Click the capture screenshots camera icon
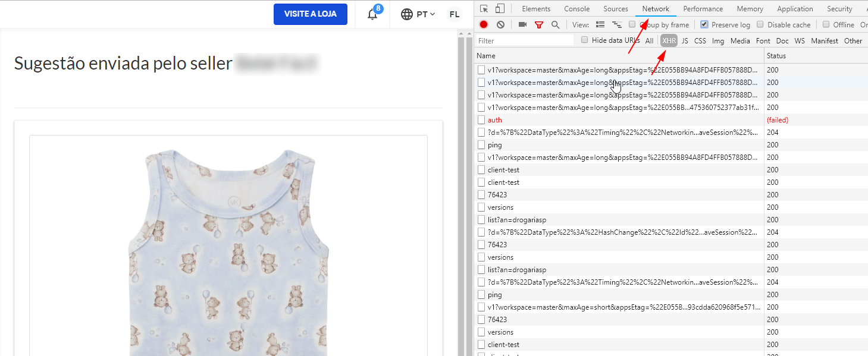 pyautogui.click(x=522, y=25)
